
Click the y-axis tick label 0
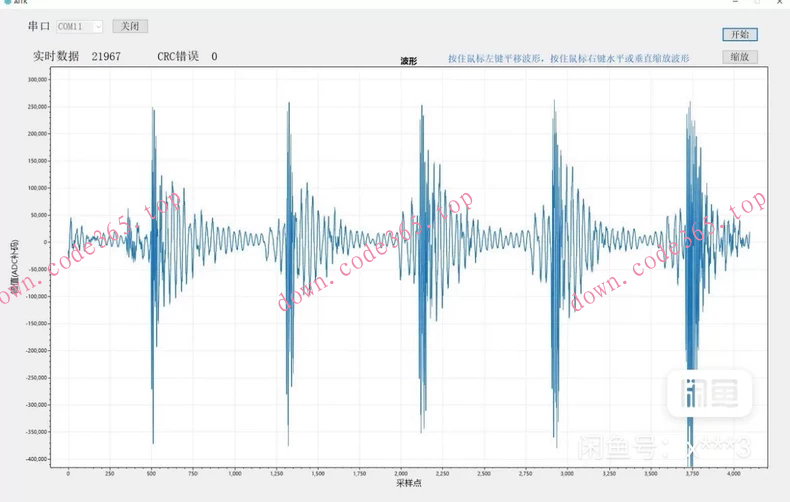pyautogui.click(x=45, y=242)
